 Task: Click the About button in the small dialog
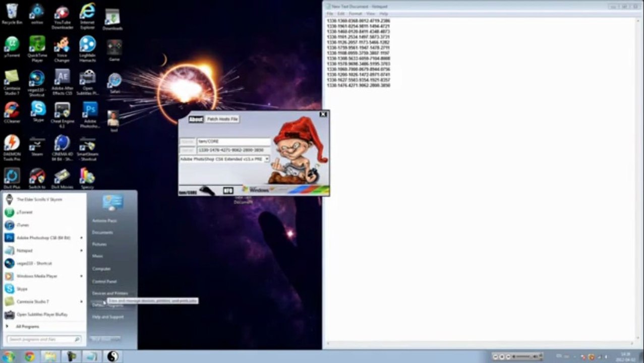(196, 119)
